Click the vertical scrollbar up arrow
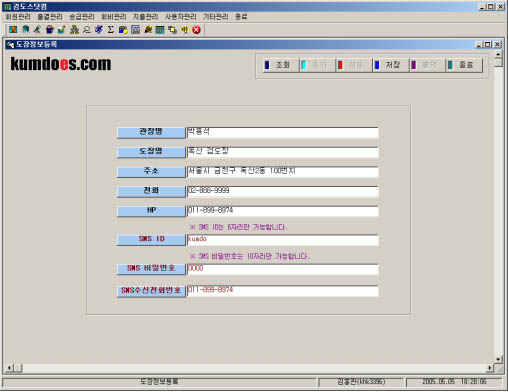The width and height of the screenshot is (508, 392). (498, 54)
